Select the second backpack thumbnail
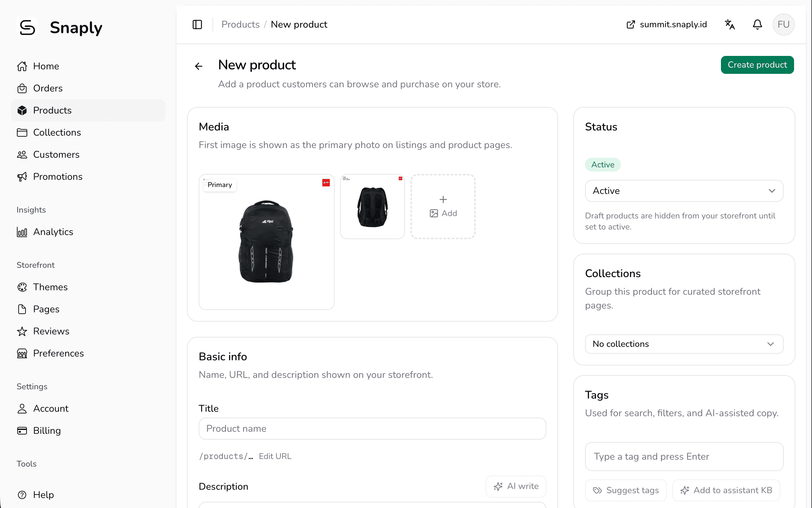 [373, 206]
